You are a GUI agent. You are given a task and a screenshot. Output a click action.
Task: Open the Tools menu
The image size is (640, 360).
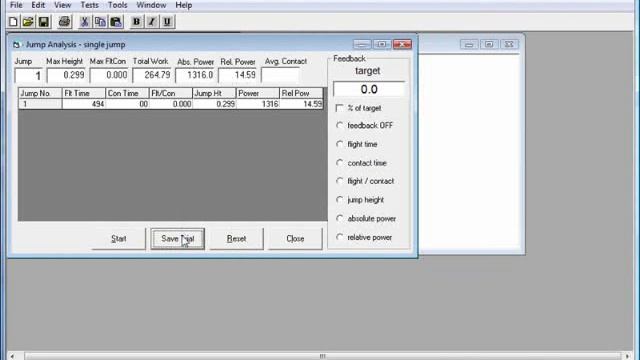118,5
